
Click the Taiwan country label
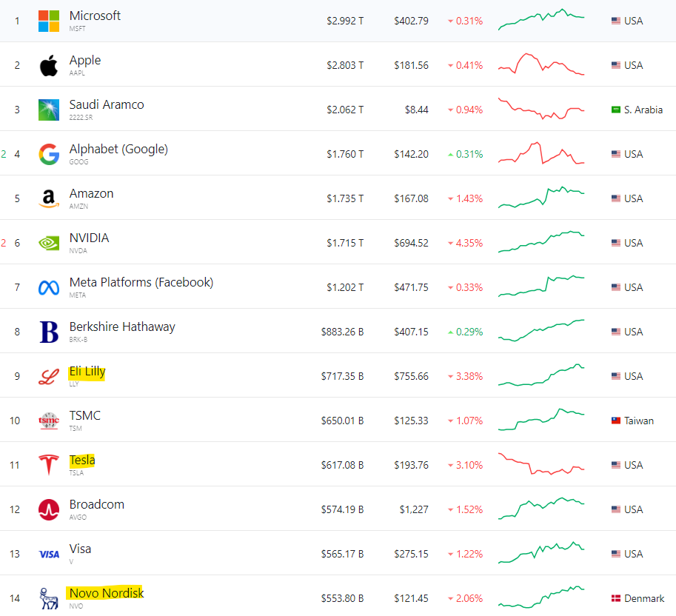click(639, 421)
